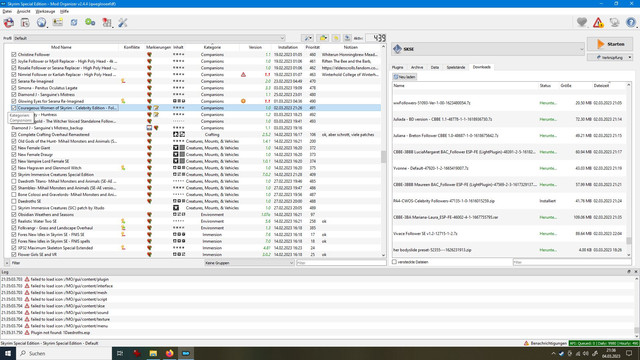This screenshot has width=640, height=360.
Task: Click the mod list vertical scrollbar thumb
Action: [x=383, y=157]
